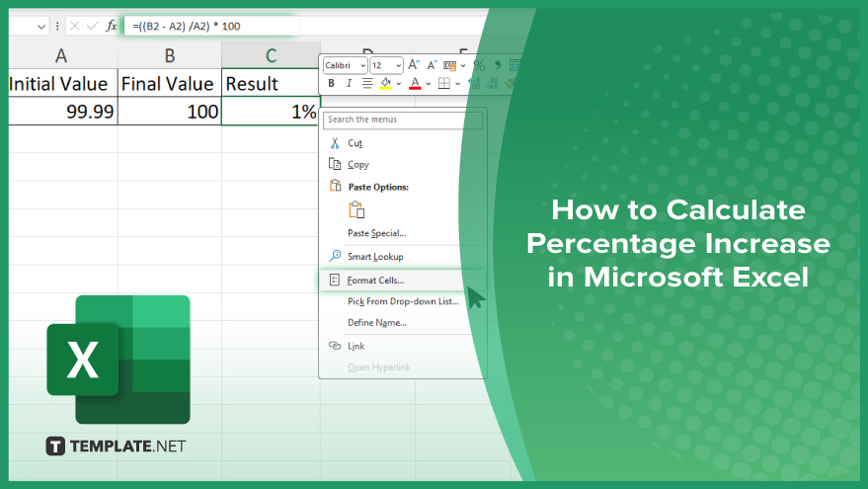Apply the yellow fill color bucket
The height and width of the screenshot is (489, 868).
[386, 84]
